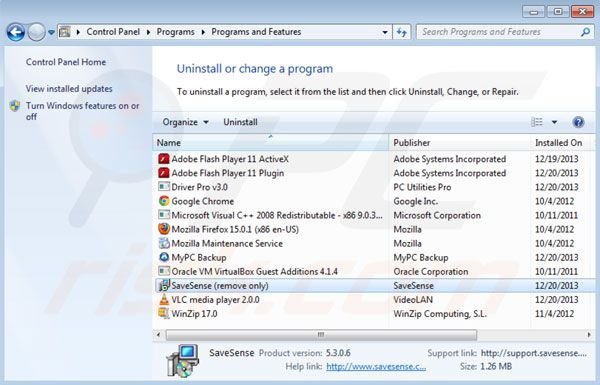The height and width of the screenshot is (385, 600).
Task: Select Oracle VM VirtualBox Guest Additions 4.1.4
Action: click(254, 272)
